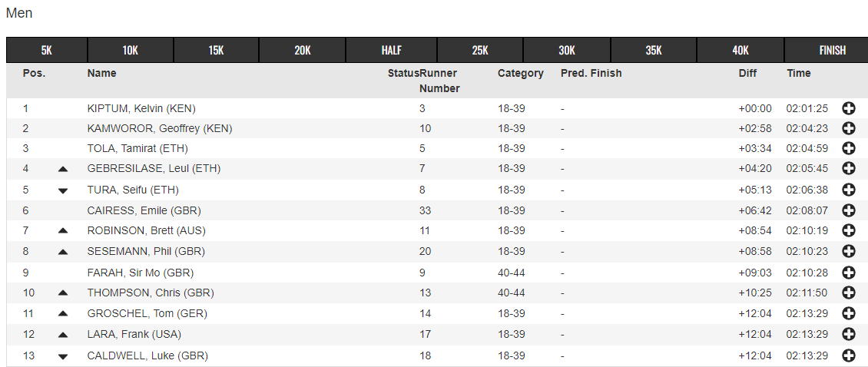Image resolution: width=868 pixels, height=367 pixels.
Task: Switch to the 5K split tab
Action: [47, 51]
